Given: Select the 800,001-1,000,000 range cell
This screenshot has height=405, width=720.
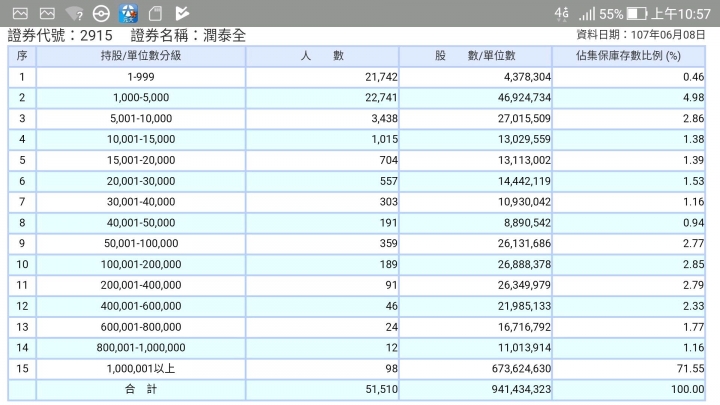Looking at the screenshot, I should coord(141,348).
